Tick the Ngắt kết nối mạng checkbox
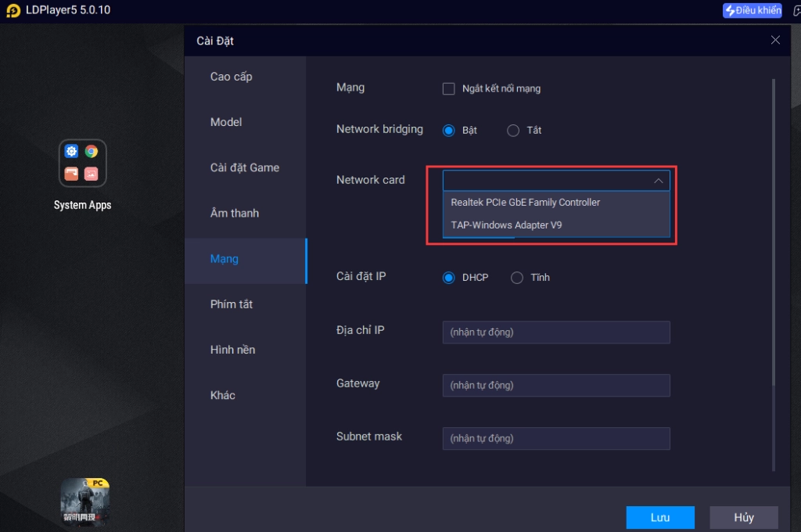801x532 pixels. click(449, 88)
